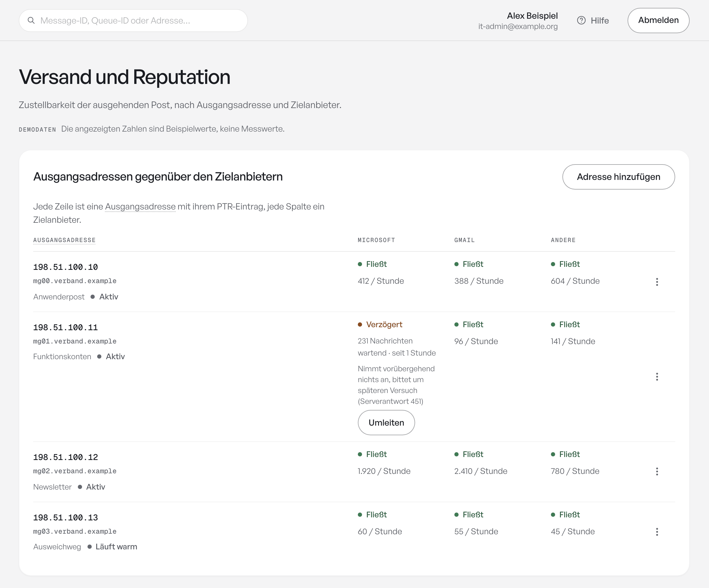Click the hostname mg00.verband.example
Image resolution: width=709 pixels, height=588 pixels.
pos(75,281)
